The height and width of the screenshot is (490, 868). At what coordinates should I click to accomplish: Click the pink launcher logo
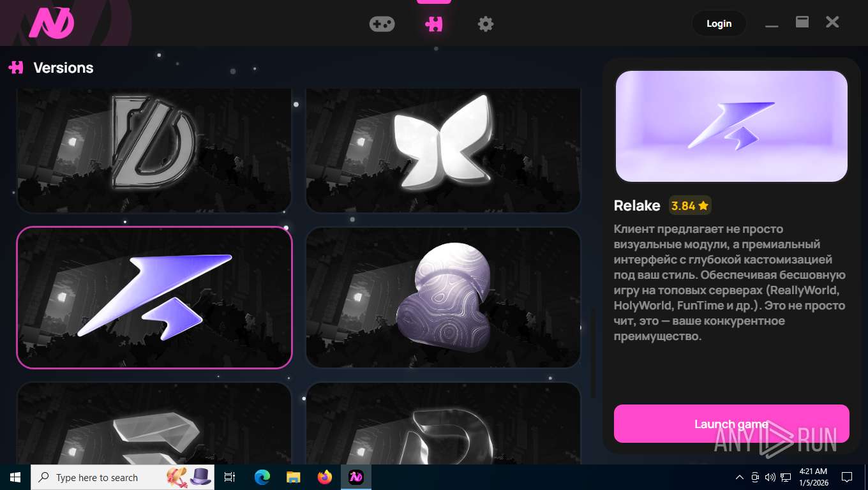(x=52, y=23)
